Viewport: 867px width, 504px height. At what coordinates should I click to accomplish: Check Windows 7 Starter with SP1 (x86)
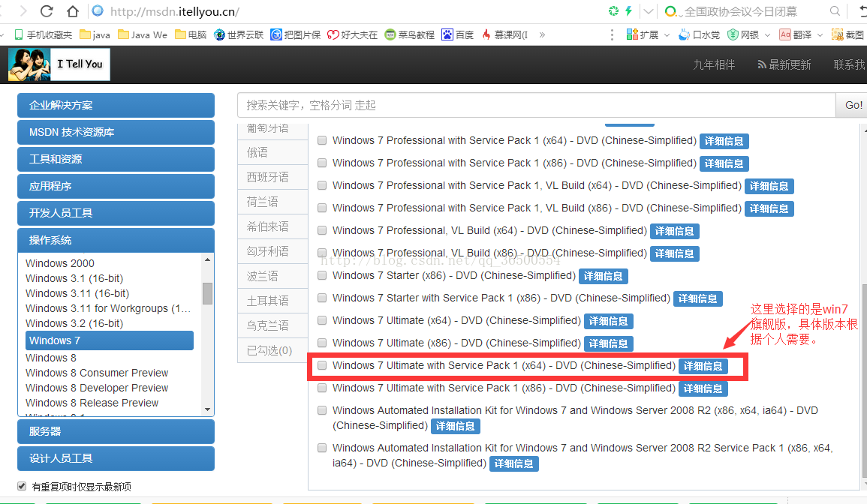point(322,298)
